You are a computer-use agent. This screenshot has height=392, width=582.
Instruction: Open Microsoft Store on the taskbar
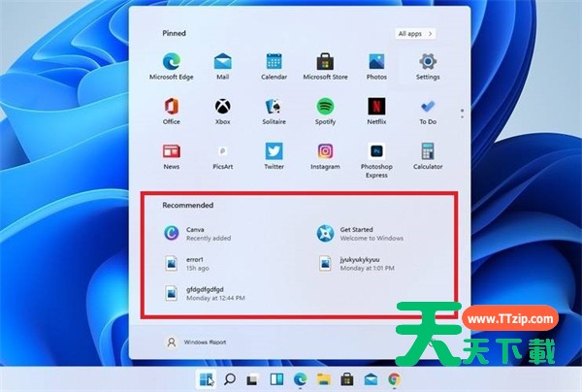[347, 379]
